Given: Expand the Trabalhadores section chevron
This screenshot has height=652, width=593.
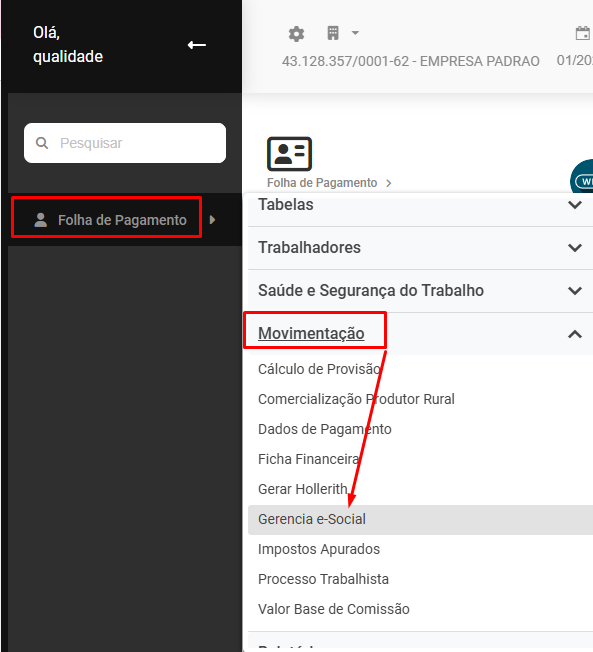Looking at the screenshot, I should coord(575,248).
